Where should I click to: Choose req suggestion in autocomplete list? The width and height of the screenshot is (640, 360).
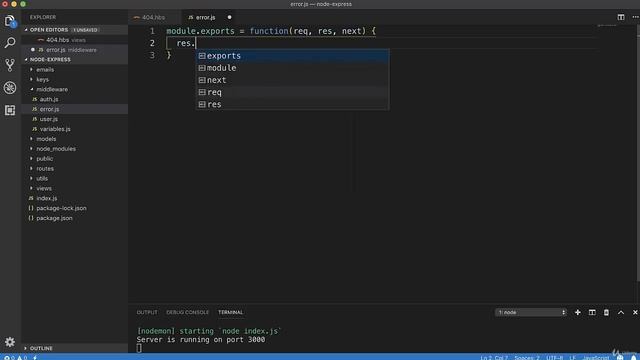[292, 92]
